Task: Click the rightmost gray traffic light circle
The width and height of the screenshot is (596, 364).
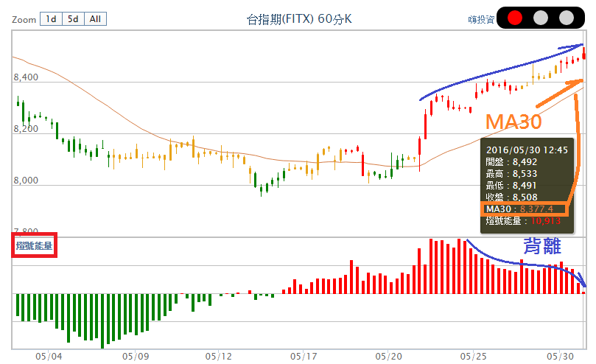Action: click(566, 18)
